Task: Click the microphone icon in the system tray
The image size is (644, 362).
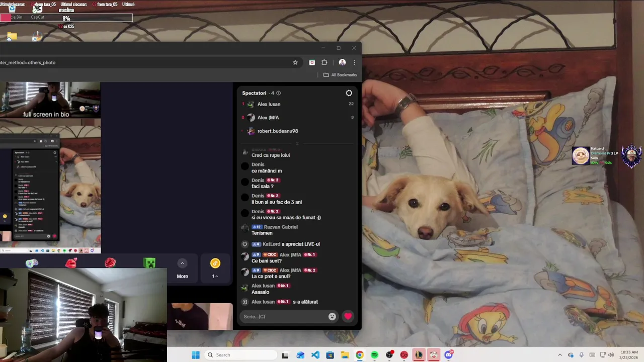Action: (582, 355)
